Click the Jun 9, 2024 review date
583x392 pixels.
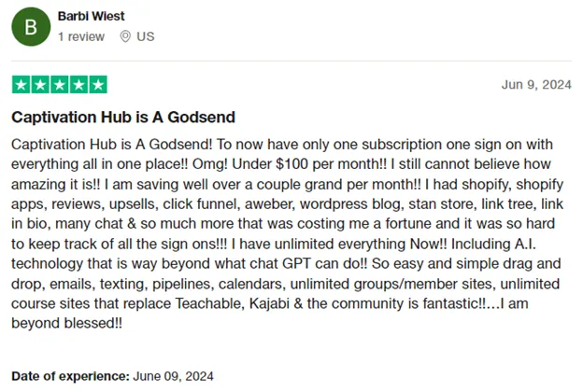coord(536,85)
